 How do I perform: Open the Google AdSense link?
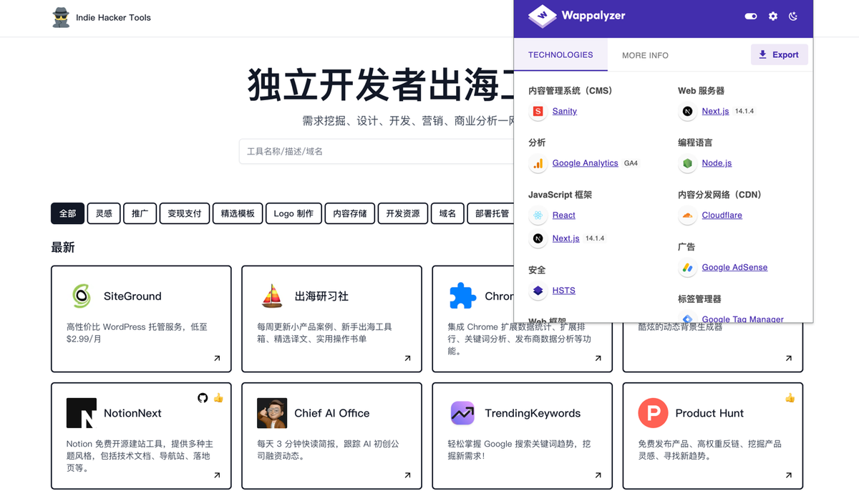[734, 268]
